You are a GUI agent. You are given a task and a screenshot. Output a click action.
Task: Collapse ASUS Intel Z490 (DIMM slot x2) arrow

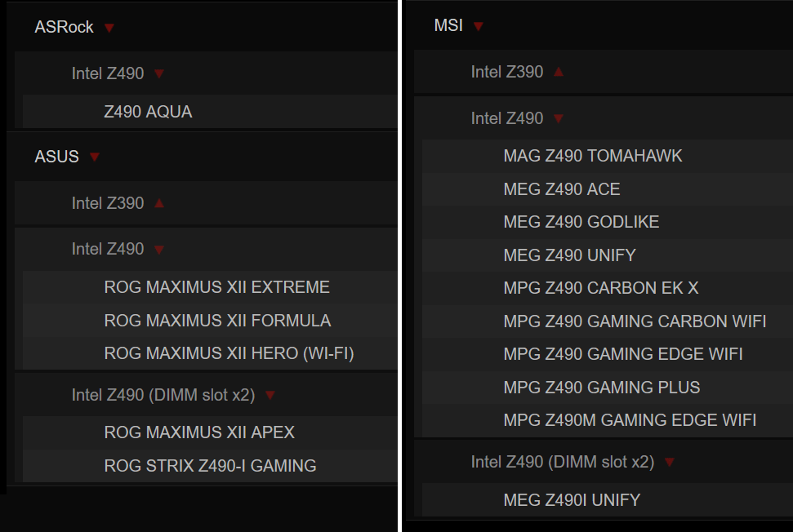(270, 395)
